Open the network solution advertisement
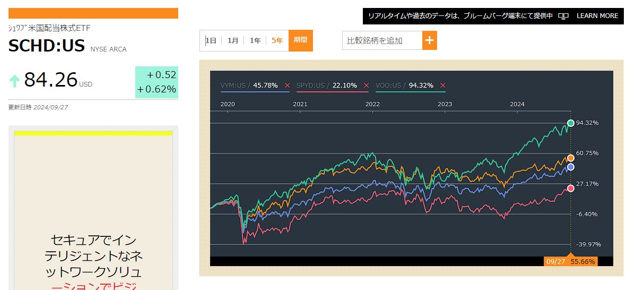The image size is (644, 290). point(93,210)
